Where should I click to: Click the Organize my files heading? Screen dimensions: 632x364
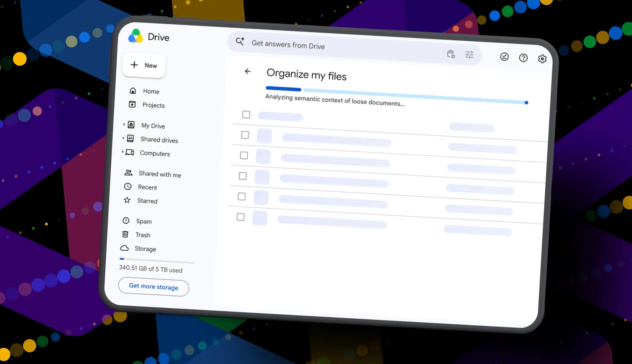click(306, 75)
